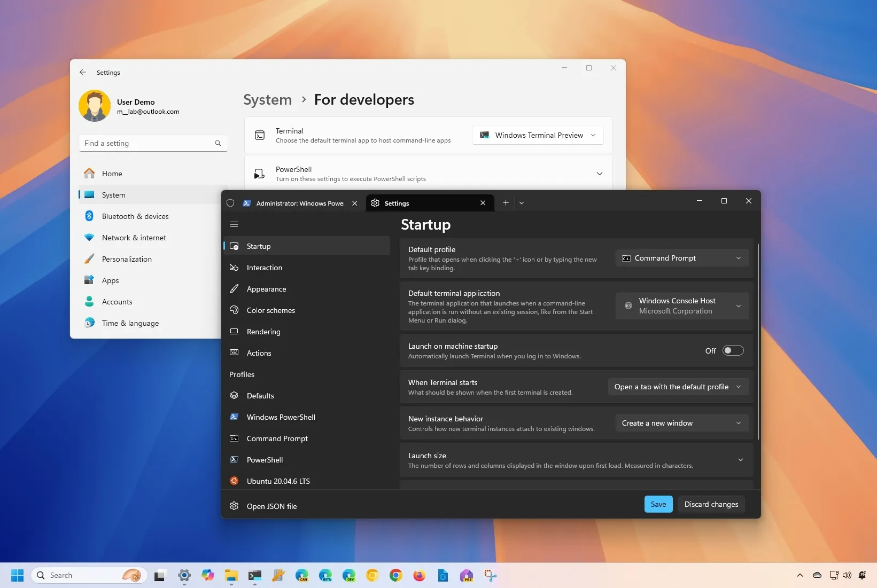Click the Home icon in Settings sidebar
Screen dimensions: 877x588
click(x=89, y=173)
